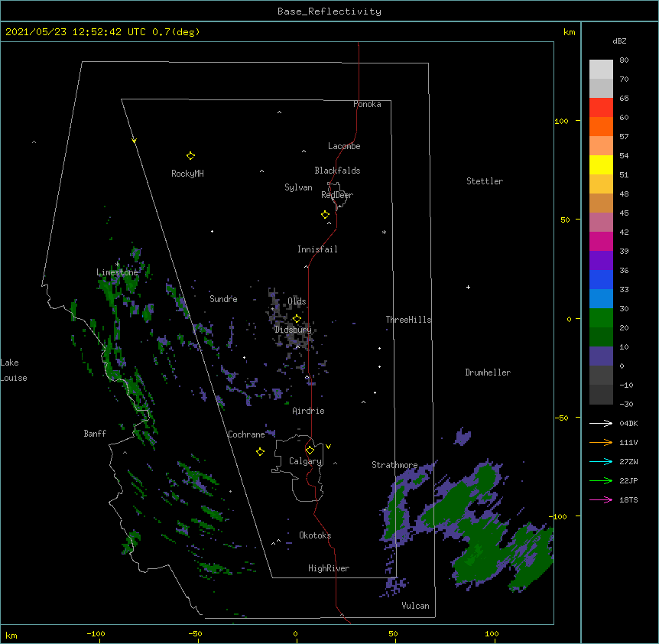Image resolution: width=659 pixels, height=644 pixels.
Task: Click the -30 value in the dBZ legend
Action: click(626, 404)
